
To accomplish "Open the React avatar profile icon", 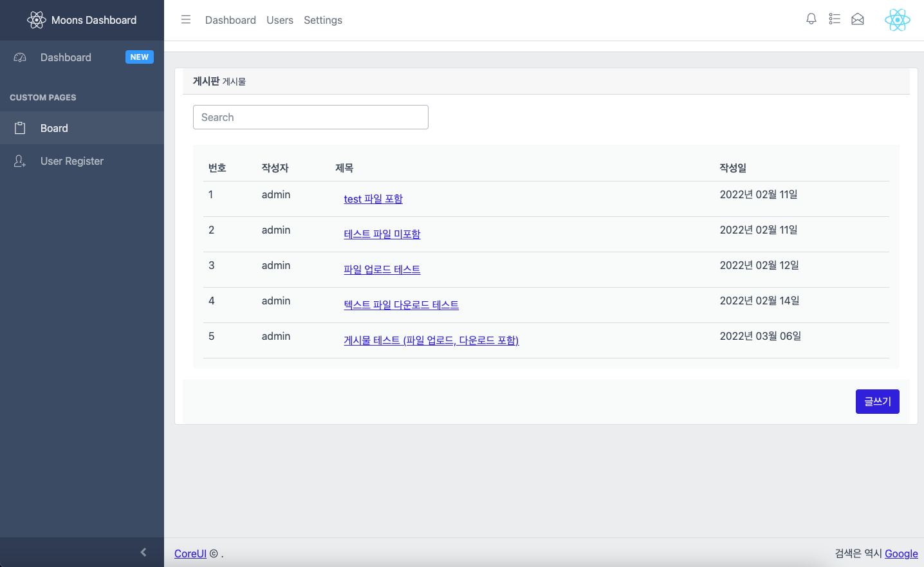I will click(x=898, y=19).
